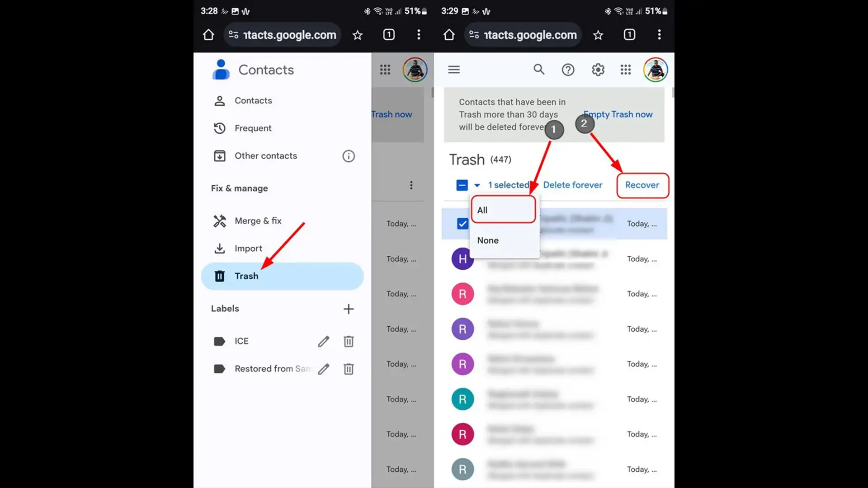The width and height of the screenshot is (868, 488).
Task: Click Recover to restore selected contacts
Action: coord(642,185)
